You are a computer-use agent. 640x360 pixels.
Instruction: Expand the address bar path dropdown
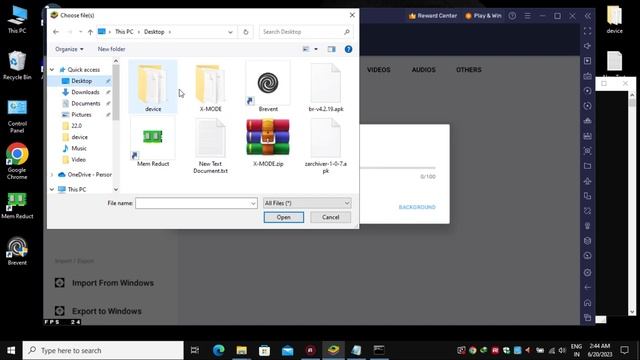click(x=230, y=32)
